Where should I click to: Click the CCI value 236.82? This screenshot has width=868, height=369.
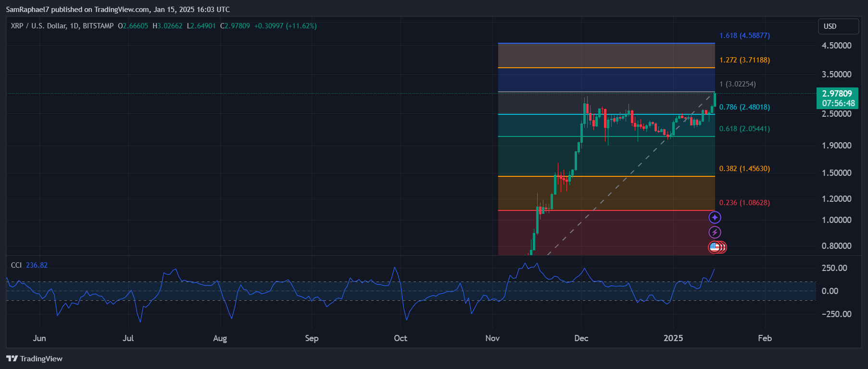tap(37, 265)
